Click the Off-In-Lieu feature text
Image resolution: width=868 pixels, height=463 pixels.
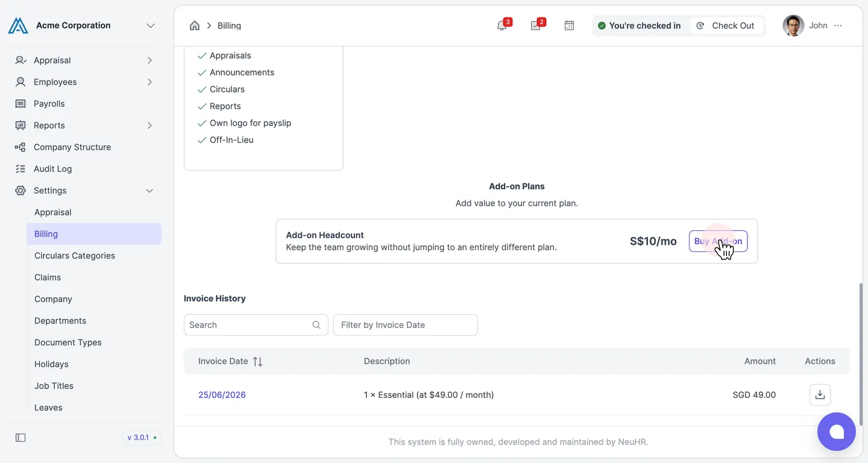[x=231, y=140]
